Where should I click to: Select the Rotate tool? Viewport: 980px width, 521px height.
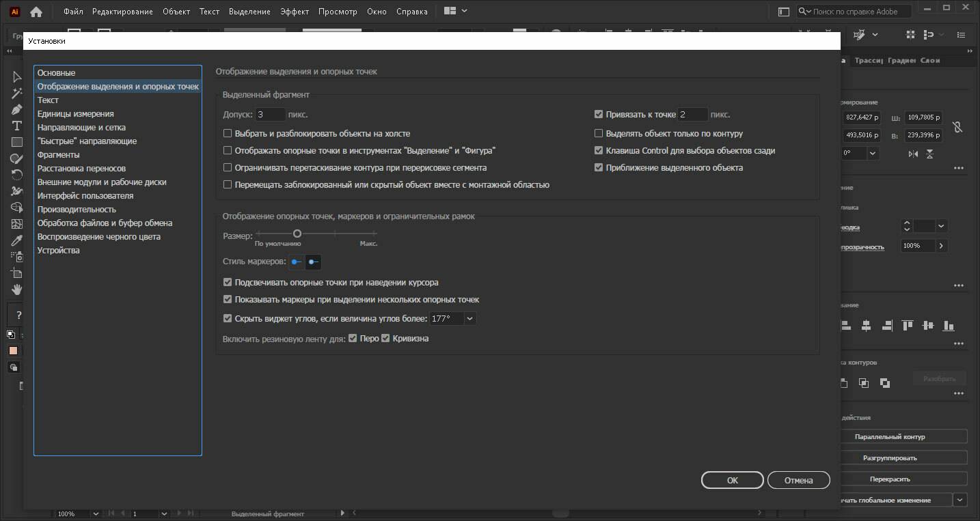[17, 175]
